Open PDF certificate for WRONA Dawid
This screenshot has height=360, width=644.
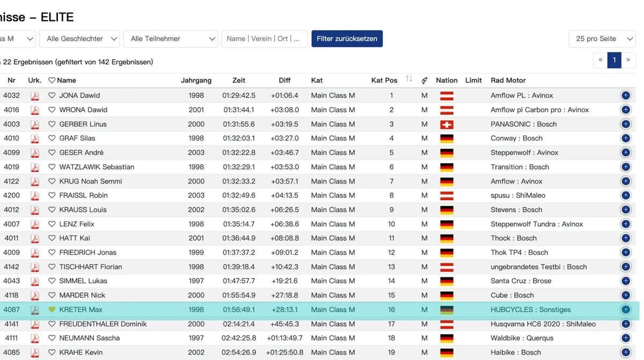35,110
